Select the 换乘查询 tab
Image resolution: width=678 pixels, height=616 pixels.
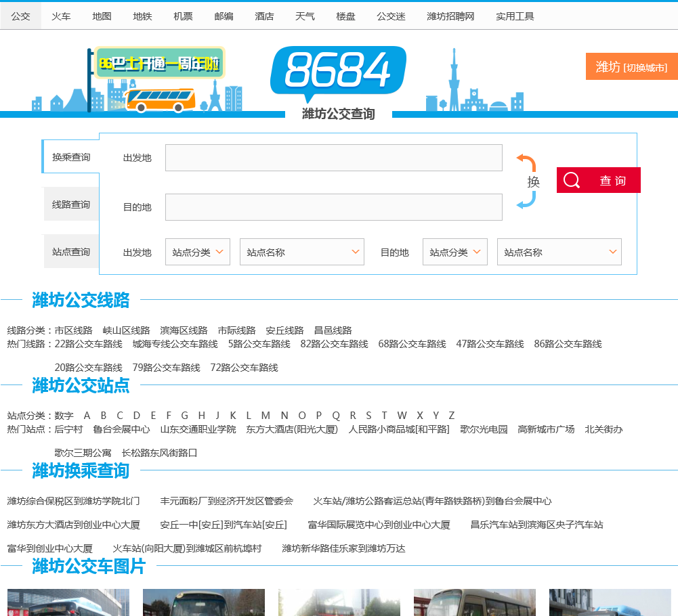point(71,157)
